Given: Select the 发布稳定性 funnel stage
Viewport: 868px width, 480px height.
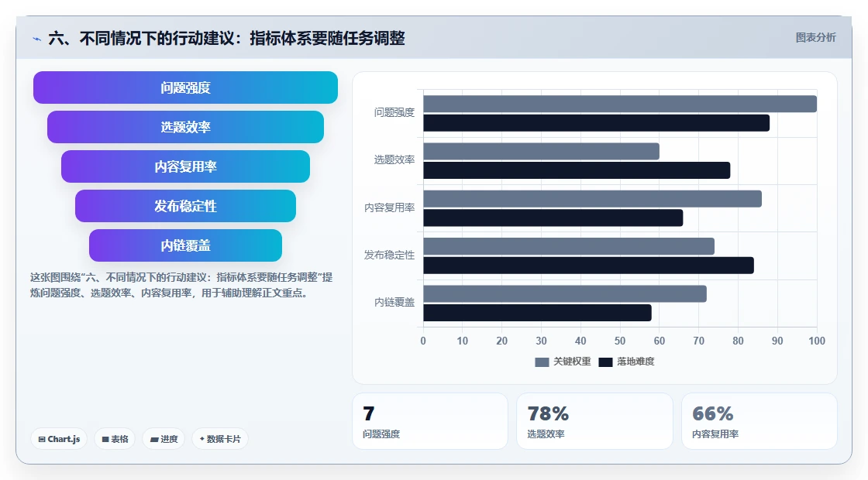Looking at the screenshot, I should [185, 206].
